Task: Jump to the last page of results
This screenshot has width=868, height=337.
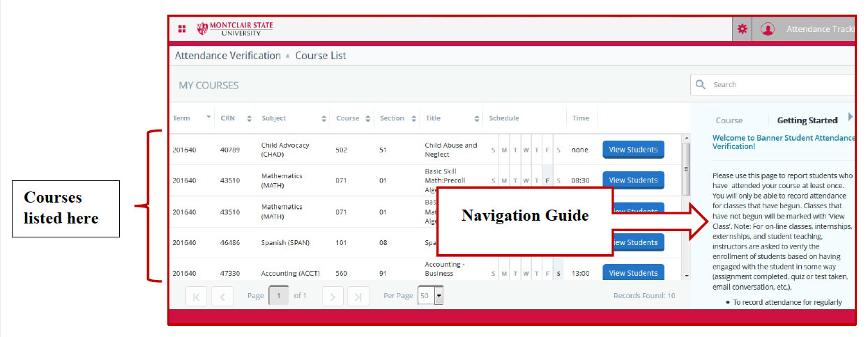Action: click(x=358, y=296)
